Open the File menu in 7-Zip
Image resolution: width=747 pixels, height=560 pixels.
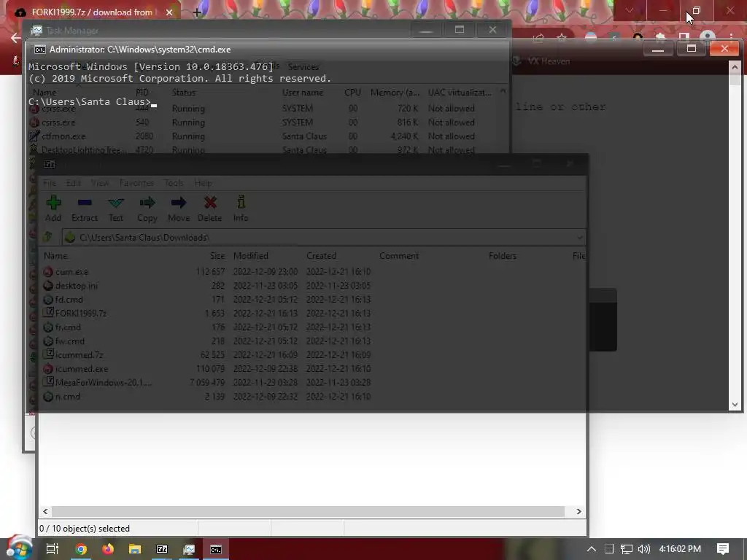click(49, 183)
